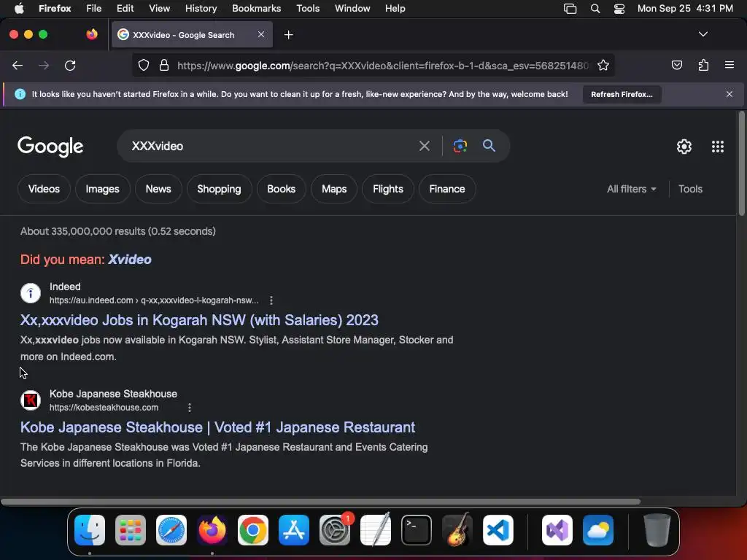Open the Extensions puzzle icon

click(703, 65)
